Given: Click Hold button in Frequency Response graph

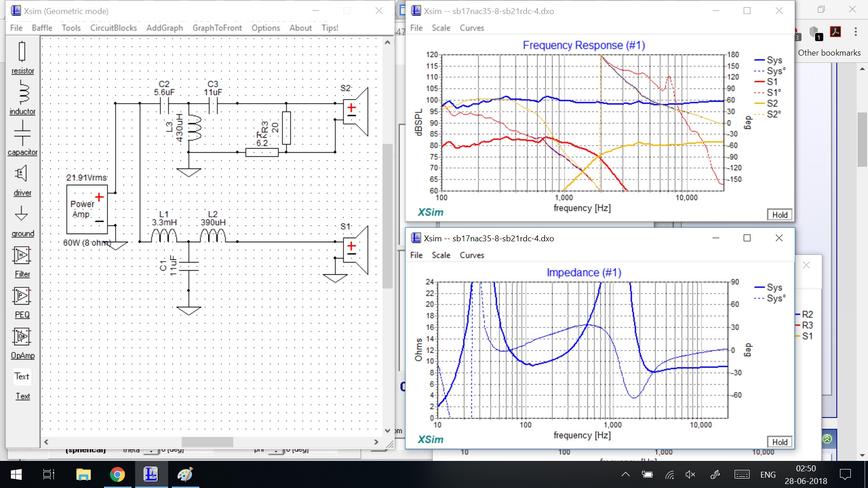Looking at the screenshot, I should click(x=779, y=215).
